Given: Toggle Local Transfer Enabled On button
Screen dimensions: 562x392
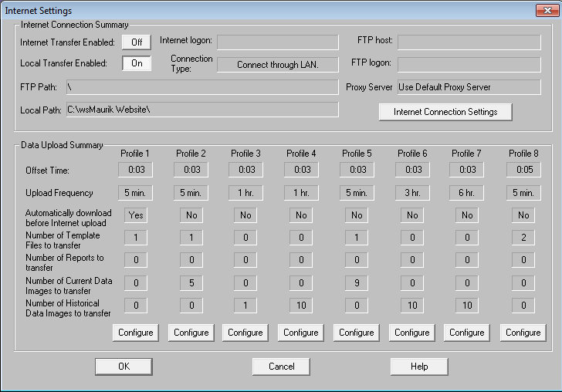Looking at the screenshot, I should click(136, 64).
